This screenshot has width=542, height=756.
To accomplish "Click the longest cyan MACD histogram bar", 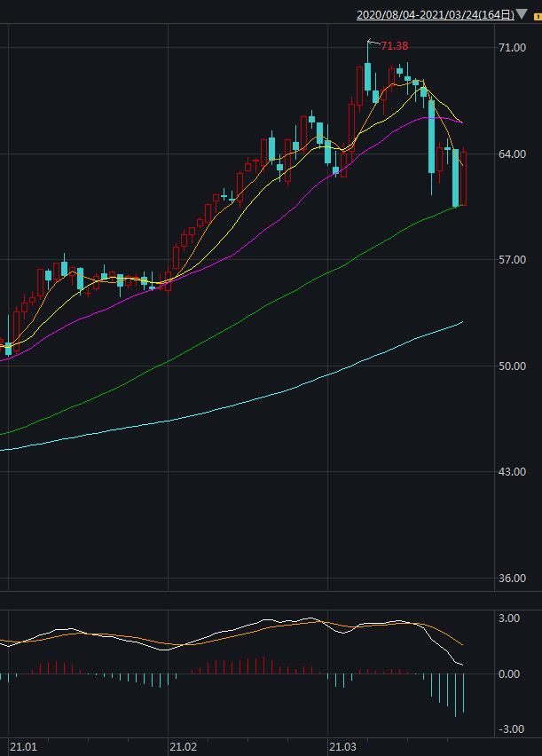I will coord(456,695).
